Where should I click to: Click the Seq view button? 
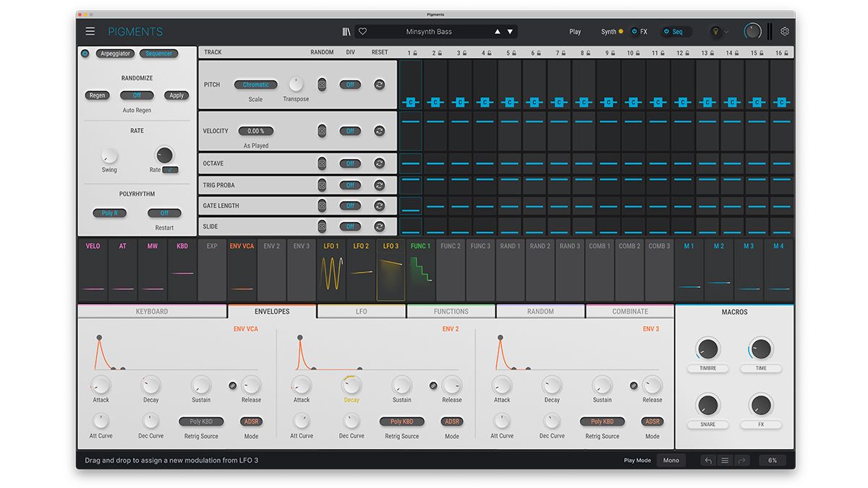[x=676, y=32]
